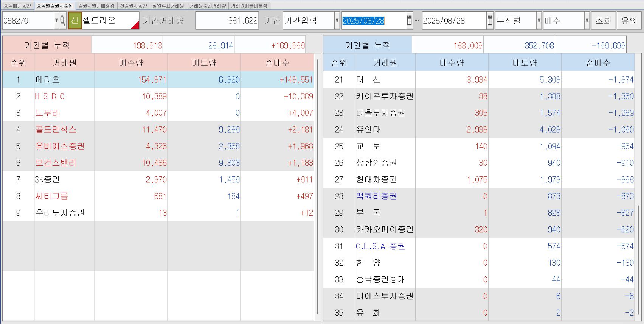Sort left table by 매도량 header
Screen dimensions: 644x324
(x=204, y=63)
